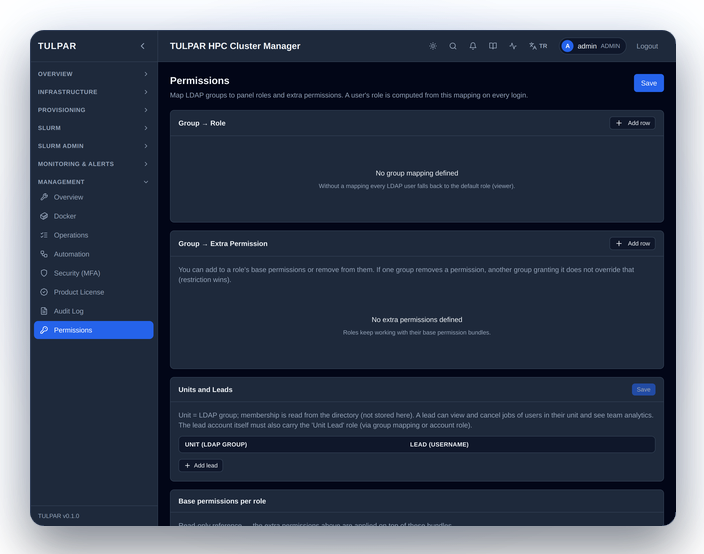Expand the Overview sidebar section
The width and height of the screenshot is (704, 554).
pos(93,74)
